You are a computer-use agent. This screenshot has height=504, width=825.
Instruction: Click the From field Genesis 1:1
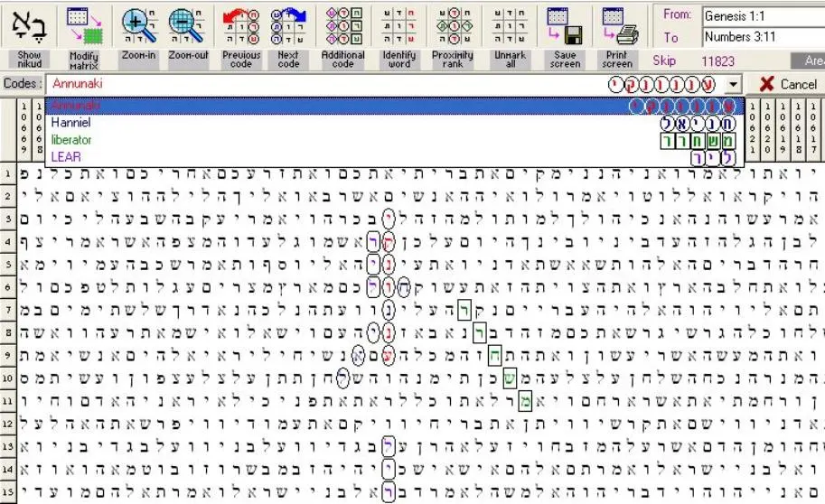763,16
